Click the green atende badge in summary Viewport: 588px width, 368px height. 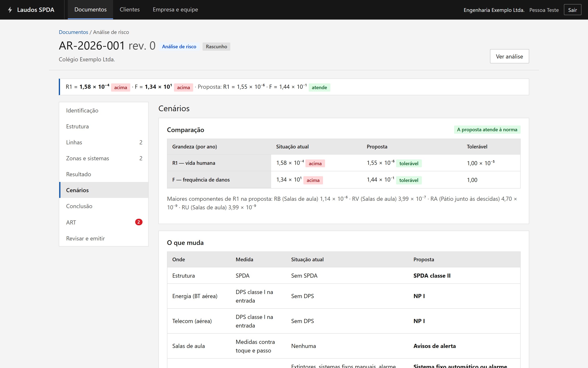tap(319, 87)
